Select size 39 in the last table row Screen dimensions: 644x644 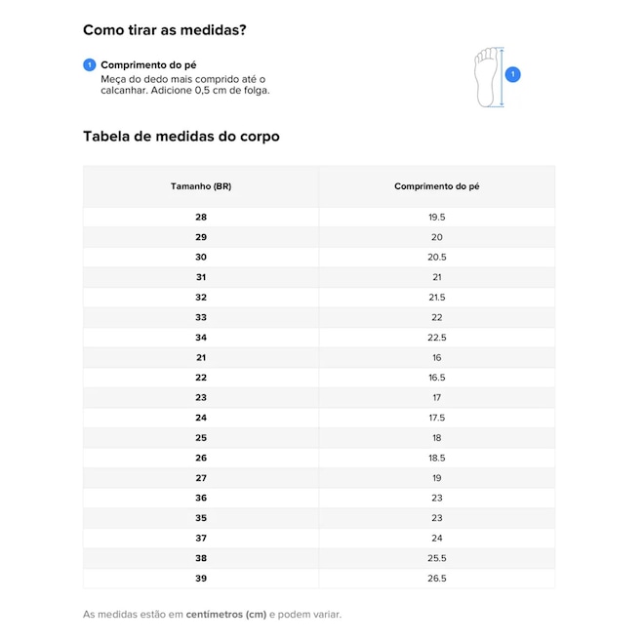pos(201,579)
